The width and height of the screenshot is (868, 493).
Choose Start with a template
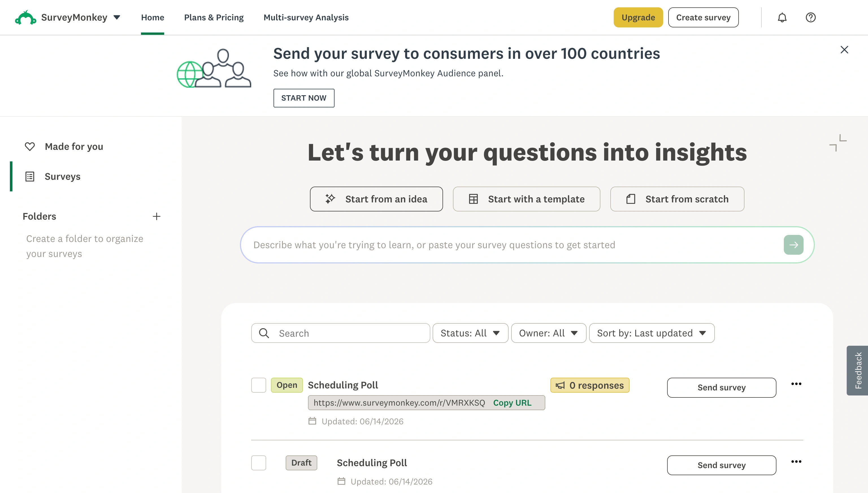coord(527,199)
